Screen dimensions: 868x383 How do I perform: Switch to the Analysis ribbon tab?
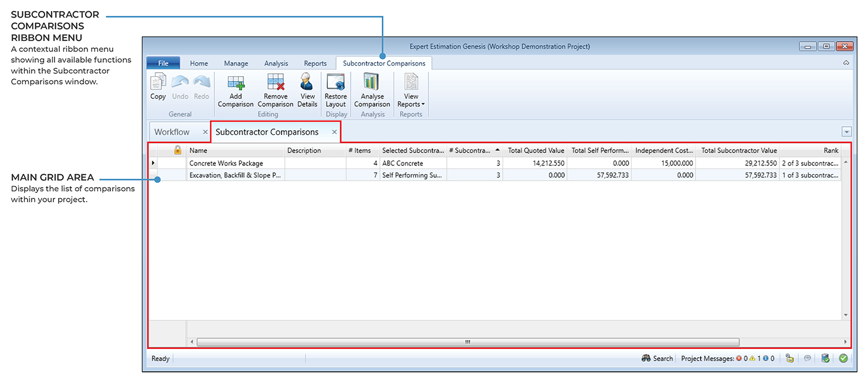[276, 63]
